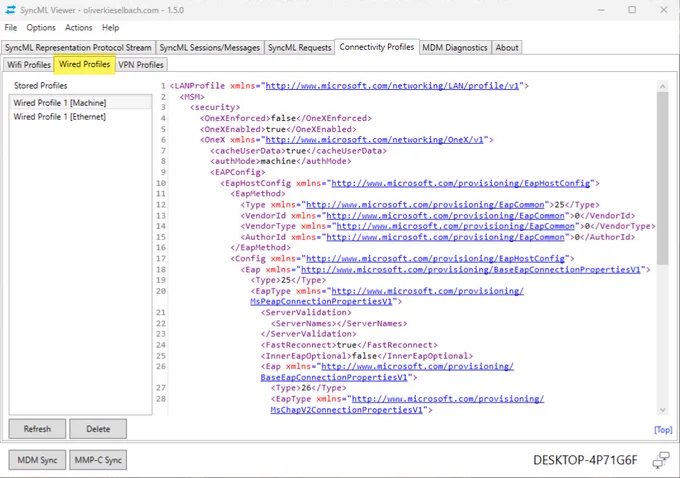Click the <EAPConfig> opening tag on line 9
Screen dimensions: 680x478
[238, 172]
